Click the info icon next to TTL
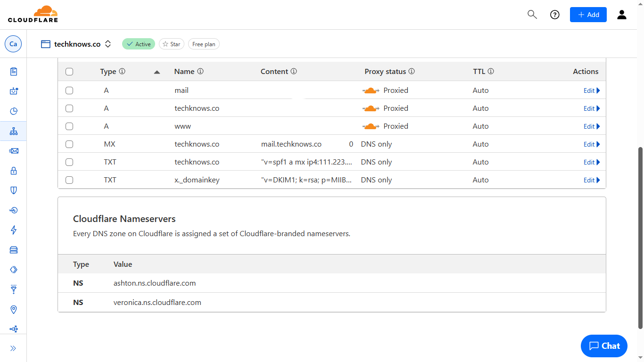Image resolution: width=644 pixels, height=362 pixels. (x=491, y=72)
